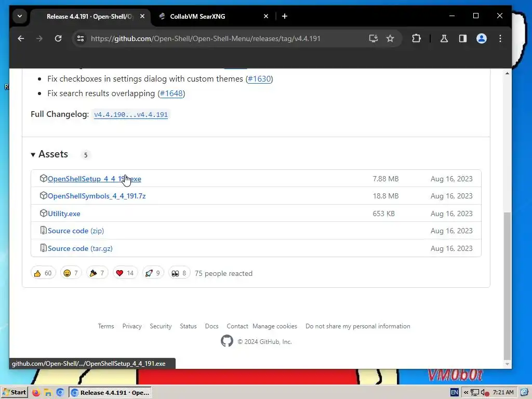Open the Windows Start menu
Viewport: 532px width, 399px height.
pyautogui.click(x=14, y=393)
